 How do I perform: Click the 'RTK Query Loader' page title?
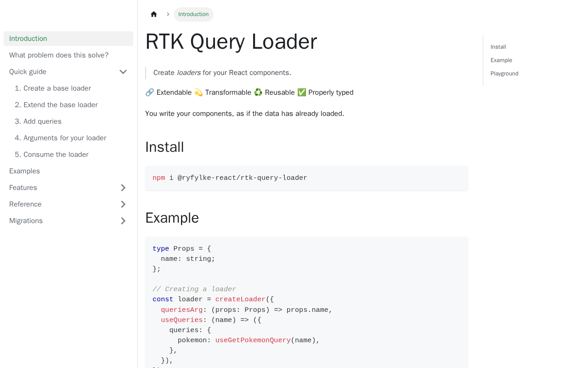(x=231, y=41)
